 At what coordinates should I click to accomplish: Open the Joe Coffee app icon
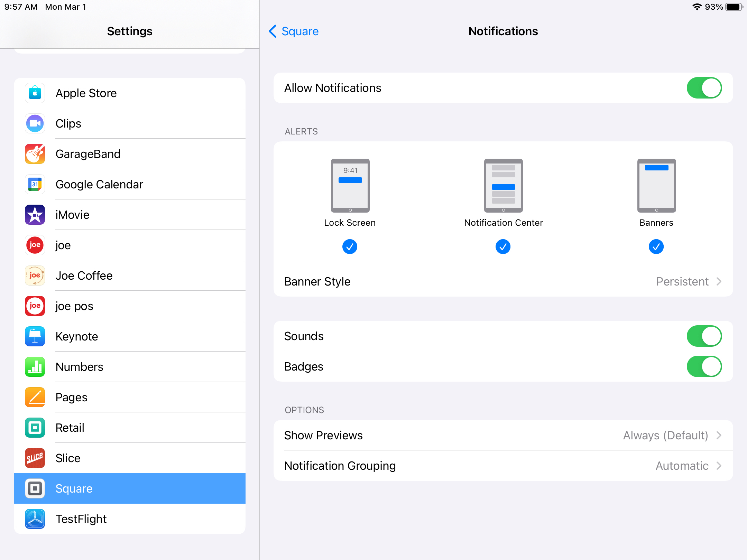coord(35,276)
